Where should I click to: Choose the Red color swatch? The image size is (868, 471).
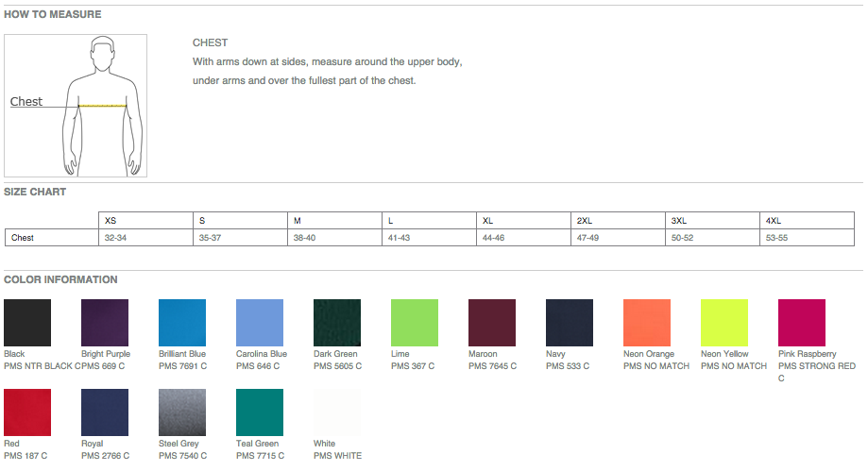[27, 412]
